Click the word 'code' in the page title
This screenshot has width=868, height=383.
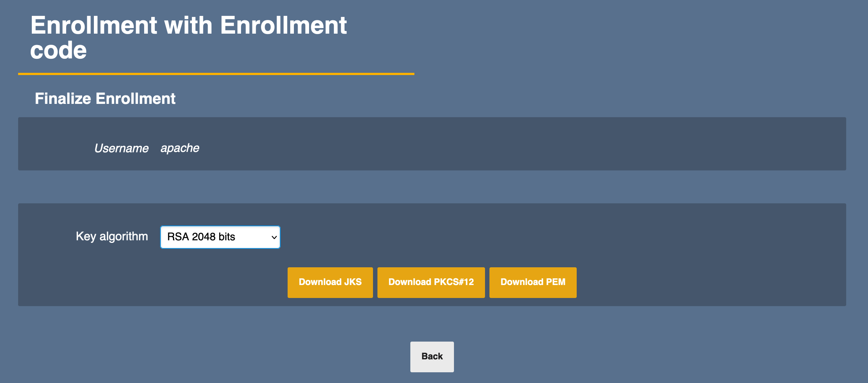(x=58, y=51)
